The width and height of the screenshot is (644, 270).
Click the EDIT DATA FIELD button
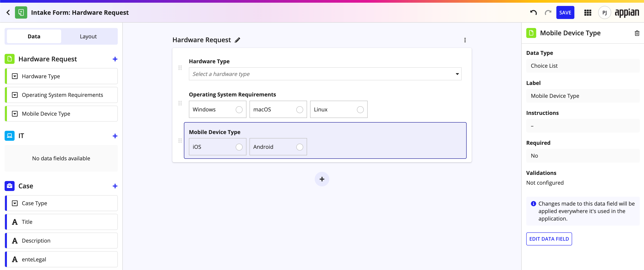[549, 239]
